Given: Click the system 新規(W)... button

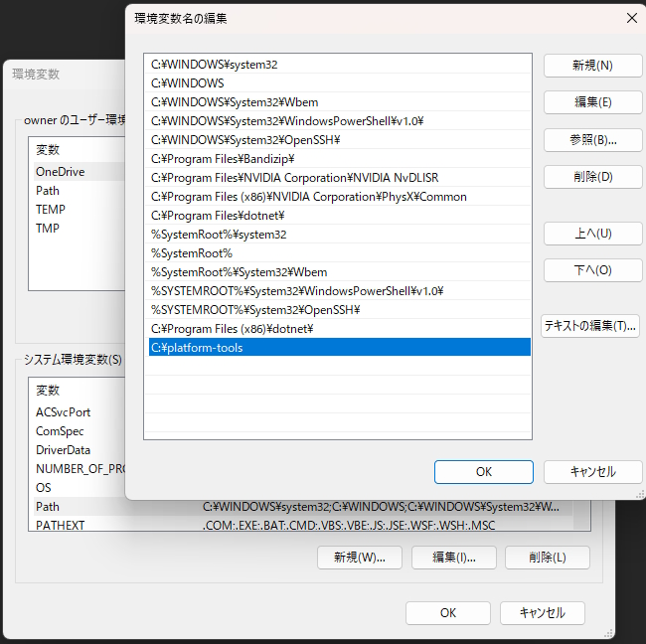Looking at the screenshot, I should point(359,558).
